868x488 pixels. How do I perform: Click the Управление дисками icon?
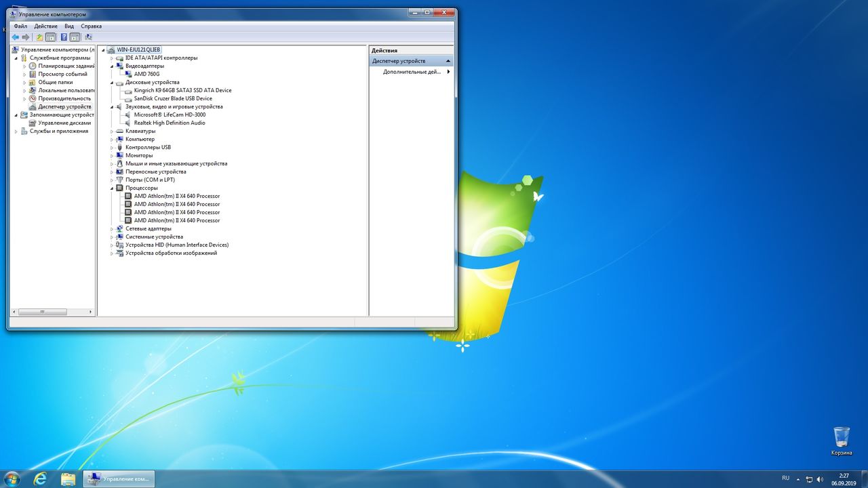tap(33, 123)
